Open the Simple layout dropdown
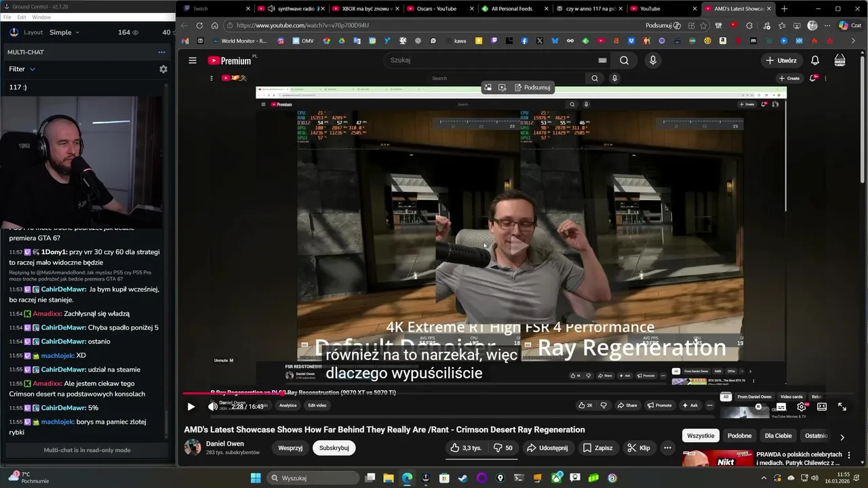The height and width of the screenshot is (488, 868). click(64, 33)
